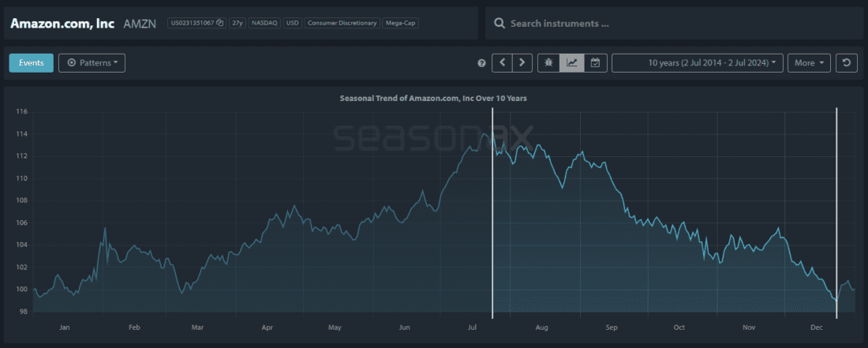Select the NASDAQ exchange tag
Viewport: 868px width, 348px height.
coord(264,23)
